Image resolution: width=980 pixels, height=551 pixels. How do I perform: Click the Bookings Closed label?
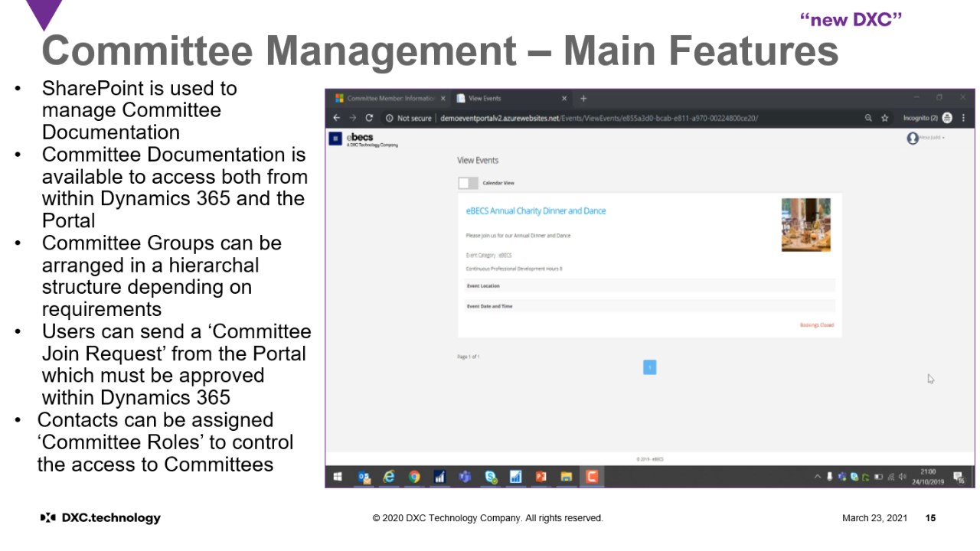pyautogui.click(x=817, y=325)
